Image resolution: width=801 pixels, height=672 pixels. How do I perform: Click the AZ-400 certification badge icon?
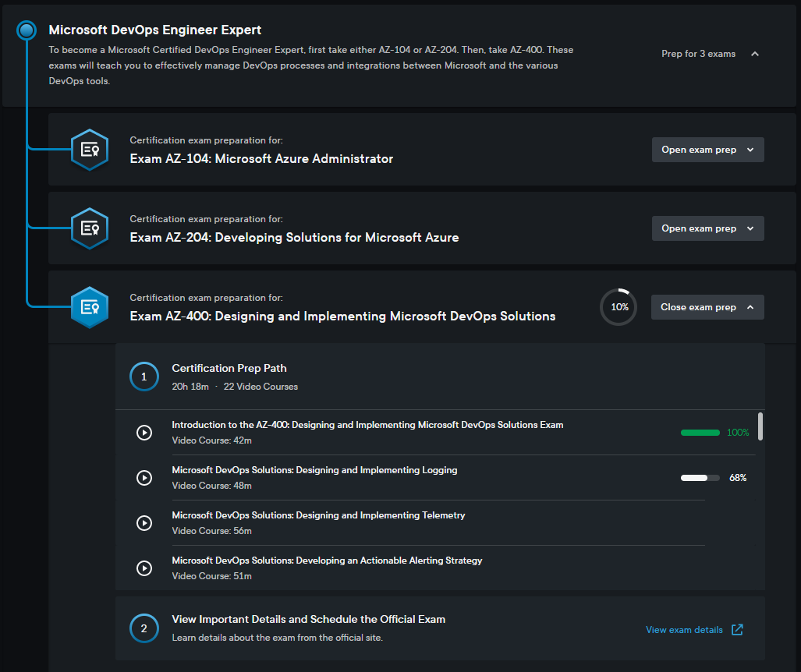[90, 307]
